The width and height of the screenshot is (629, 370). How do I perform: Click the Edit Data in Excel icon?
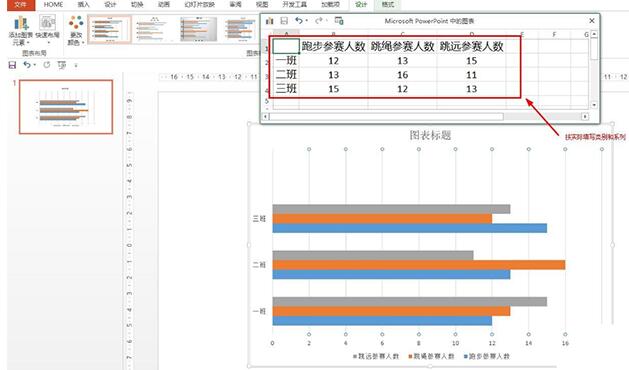point(339,20)
